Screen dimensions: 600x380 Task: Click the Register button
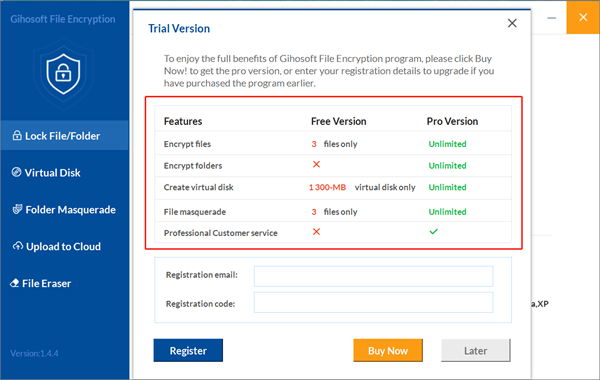click(x=188, y=350)
